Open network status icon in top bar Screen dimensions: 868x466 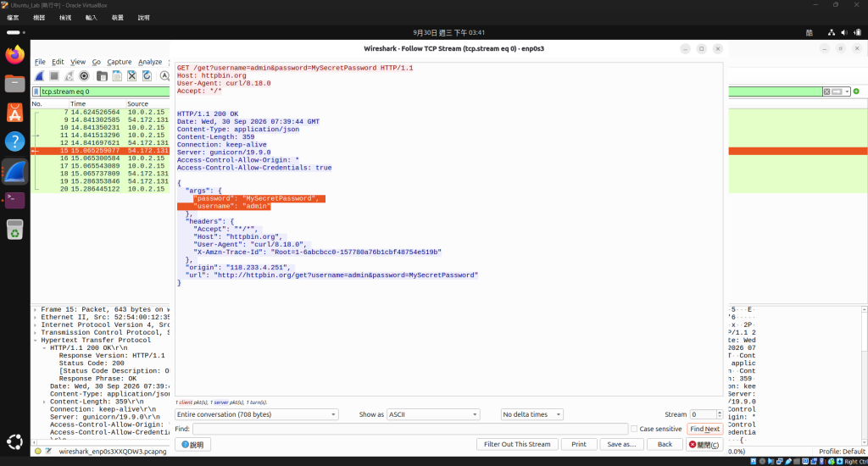point(831,33)
